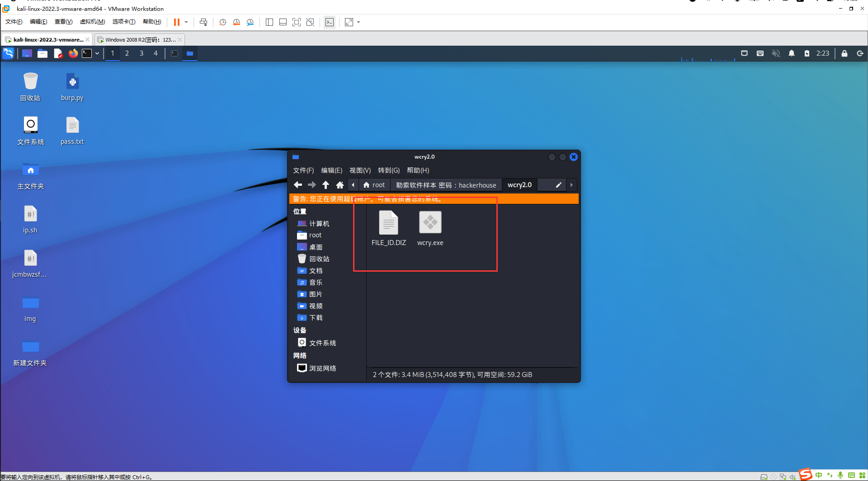Image resolution: width=868 pixels, height=481 pixels.
Task: Open file manager 转到(G) menu
Action: [x=389, y=170]
